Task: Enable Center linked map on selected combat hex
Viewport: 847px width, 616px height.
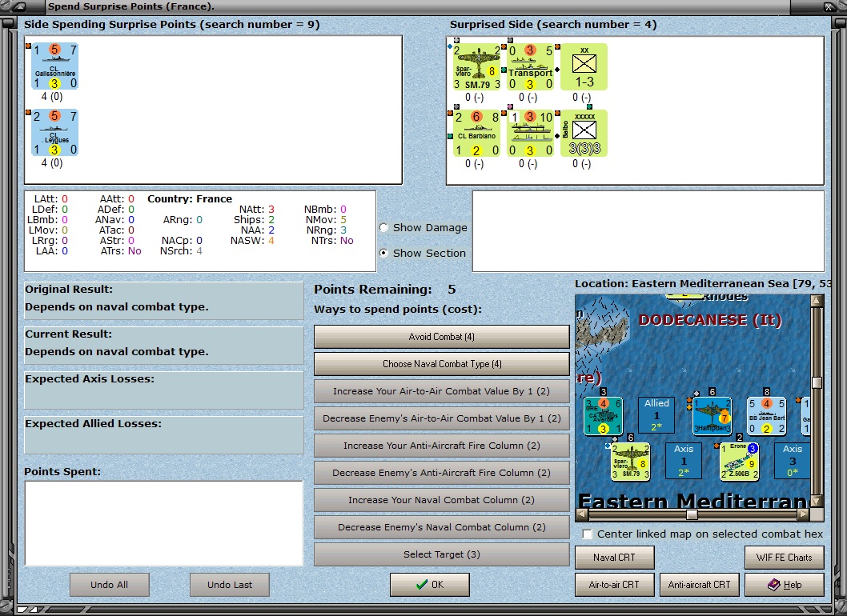Action: pyautogui.click(x=587, y=534)
